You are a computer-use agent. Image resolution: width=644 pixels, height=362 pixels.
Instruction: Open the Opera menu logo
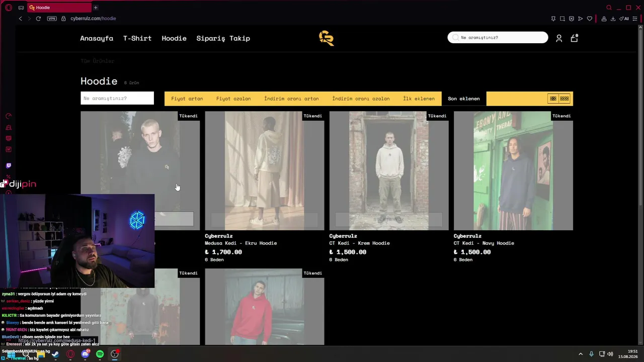click(9, 8)
